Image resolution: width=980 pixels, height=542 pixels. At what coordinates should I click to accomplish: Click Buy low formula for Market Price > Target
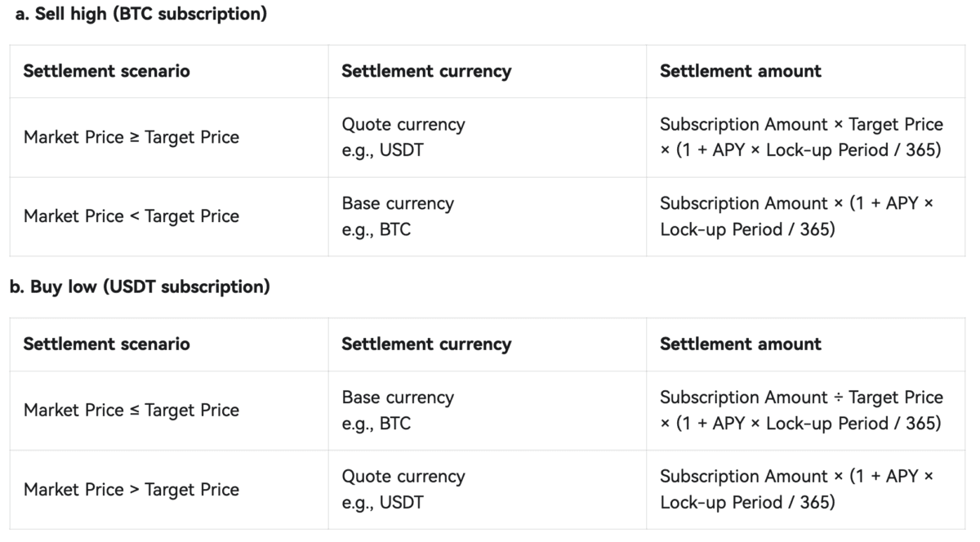click(795, 489)
